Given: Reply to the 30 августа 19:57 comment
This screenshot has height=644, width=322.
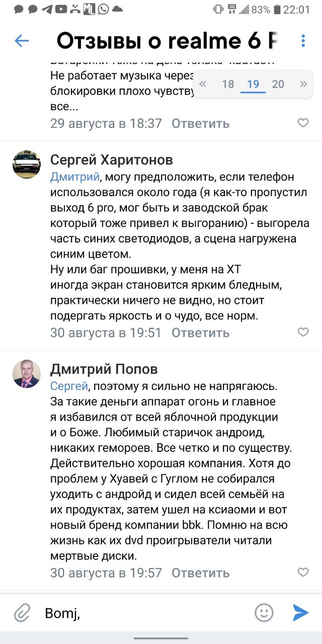Looking at the screenshot, I should coord(200,573).
